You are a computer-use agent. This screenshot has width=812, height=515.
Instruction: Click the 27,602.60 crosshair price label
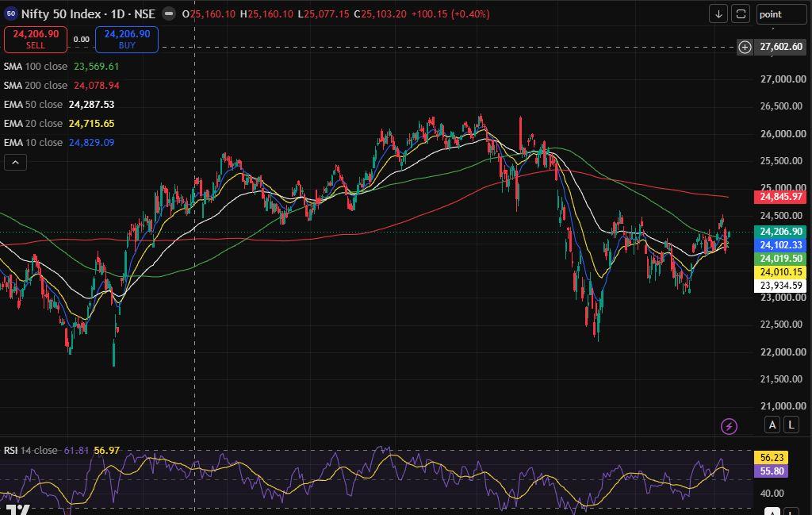[x=780, y=47]
